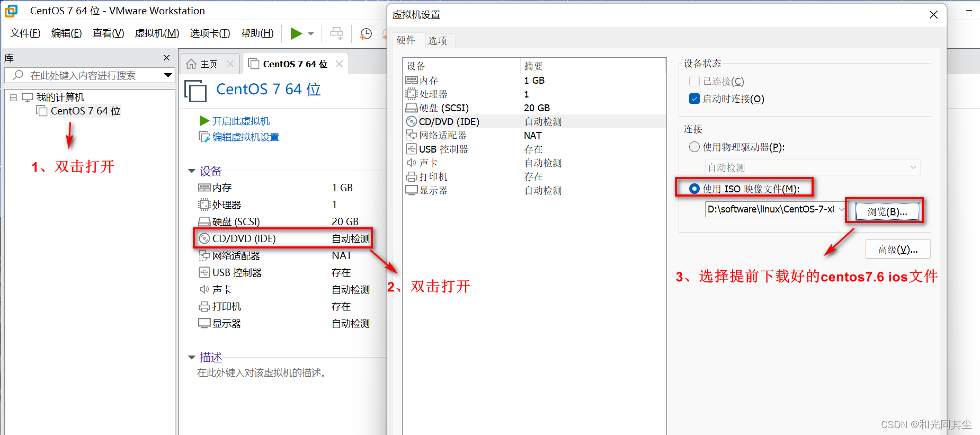Click the hard disk icon in main device list

pyautogui.click(x=204, y=221)
